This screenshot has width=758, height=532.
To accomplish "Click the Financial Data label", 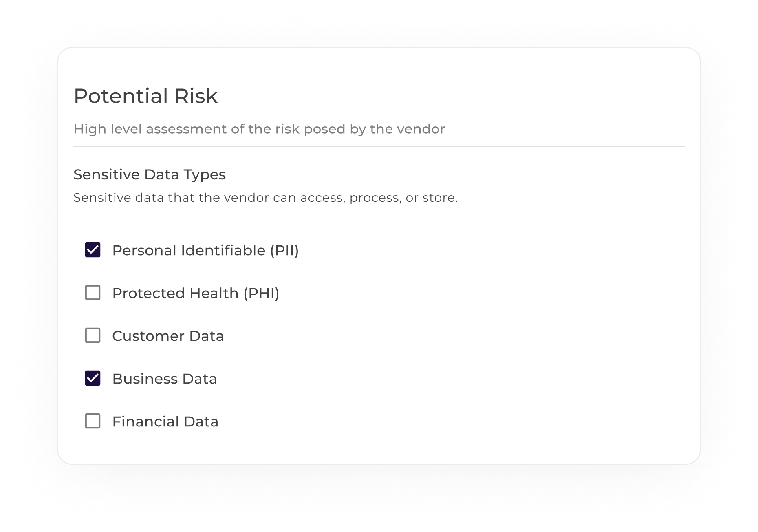I will coord(165,422).
